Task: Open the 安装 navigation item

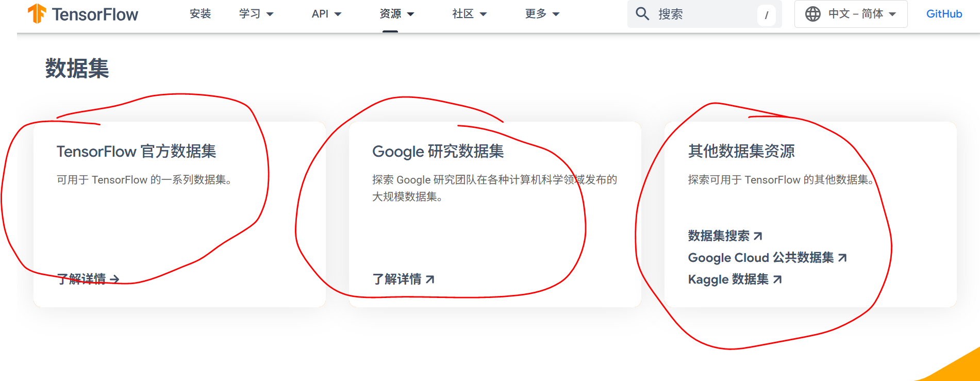Action: (x=200, y=14)
